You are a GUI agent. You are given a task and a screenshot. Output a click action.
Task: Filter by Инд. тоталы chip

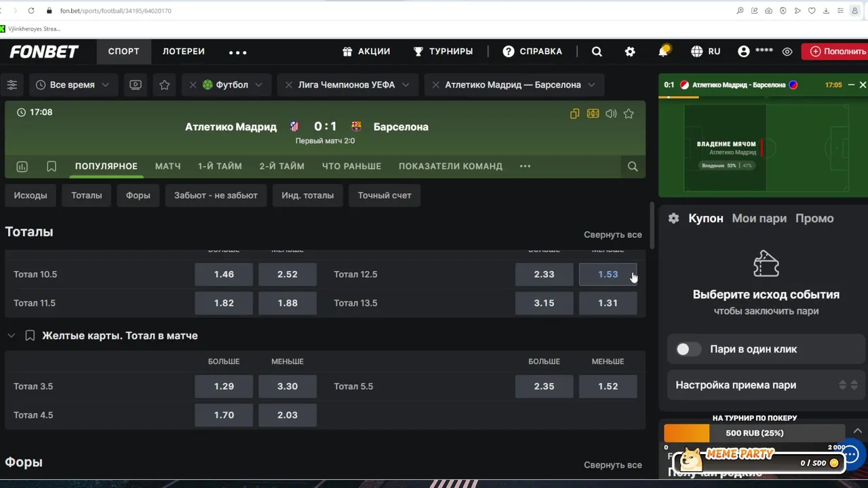[307, 195]
